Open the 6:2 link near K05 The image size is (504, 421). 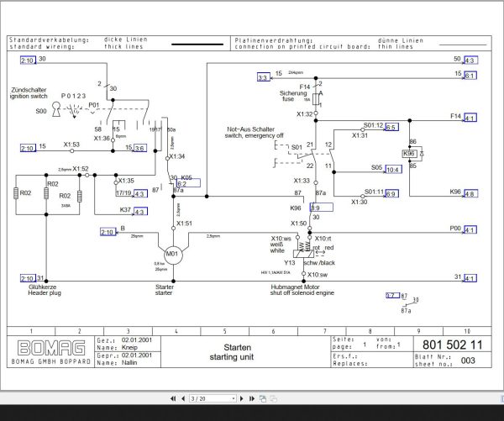click(188, 183)
